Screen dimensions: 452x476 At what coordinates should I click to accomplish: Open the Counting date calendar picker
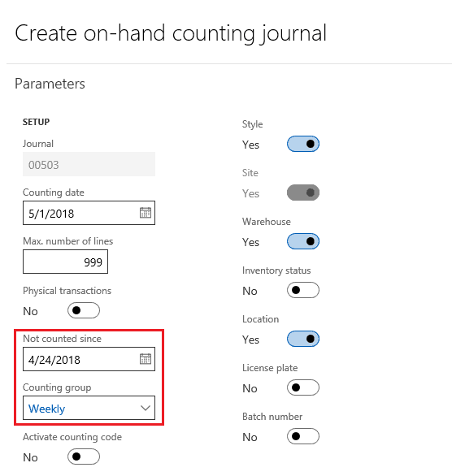point(146,213)
